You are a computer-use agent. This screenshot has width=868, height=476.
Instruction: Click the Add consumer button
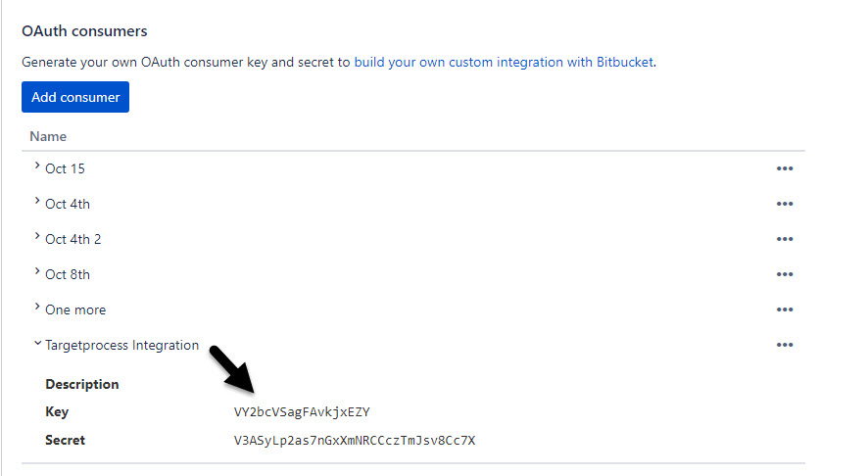(x=75, y=97)
